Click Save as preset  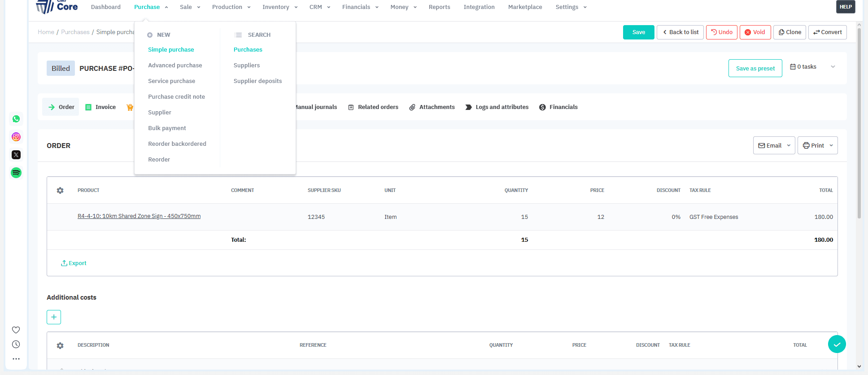click(x=755, y=68)
